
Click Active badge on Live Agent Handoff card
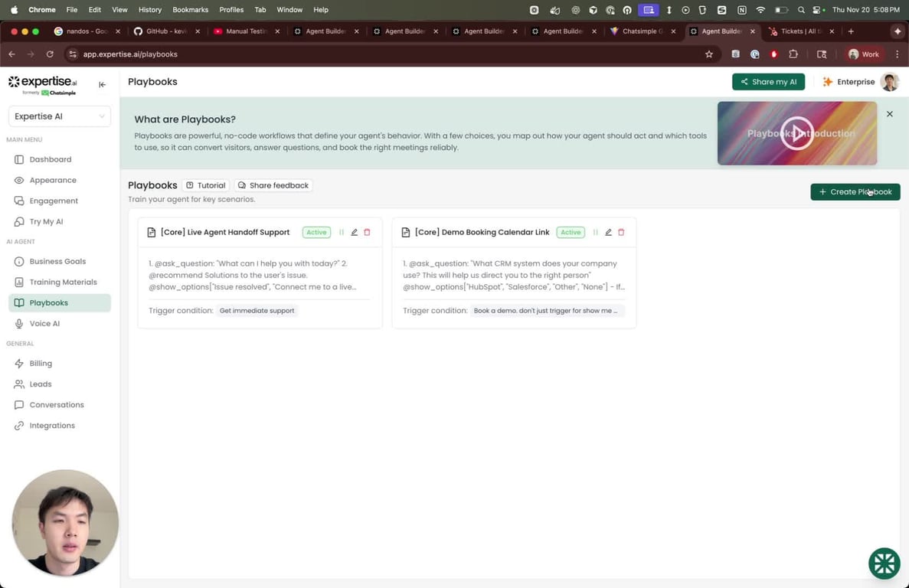(316, 232)
